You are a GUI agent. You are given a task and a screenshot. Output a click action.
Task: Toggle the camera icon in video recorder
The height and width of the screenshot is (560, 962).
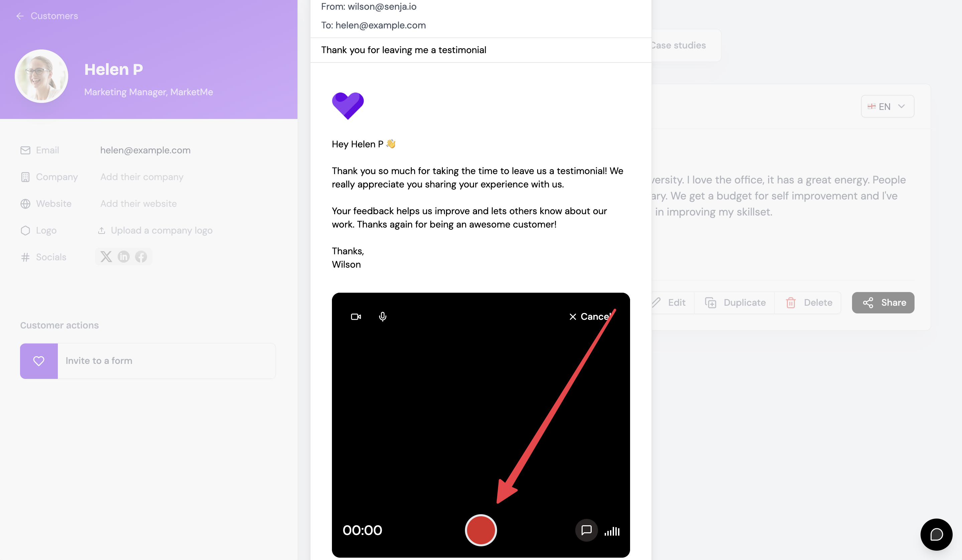pyautogui.click(x=356, y=317)
